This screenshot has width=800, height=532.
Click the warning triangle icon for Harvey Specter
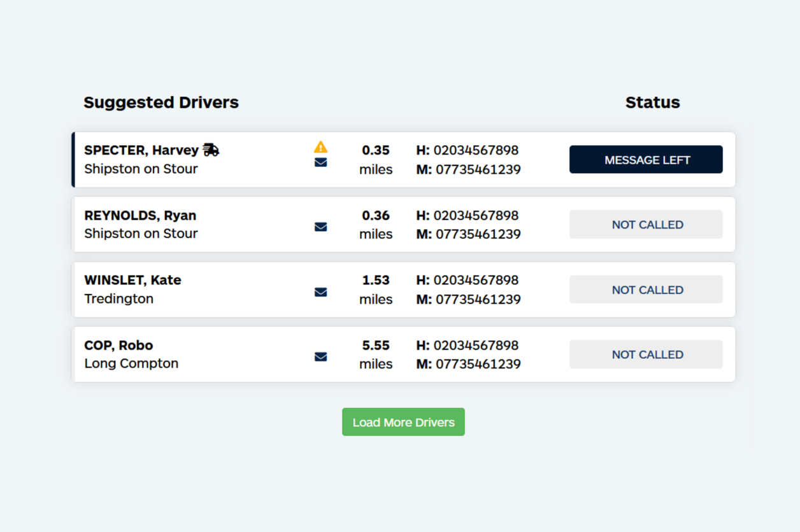(320, 146)
